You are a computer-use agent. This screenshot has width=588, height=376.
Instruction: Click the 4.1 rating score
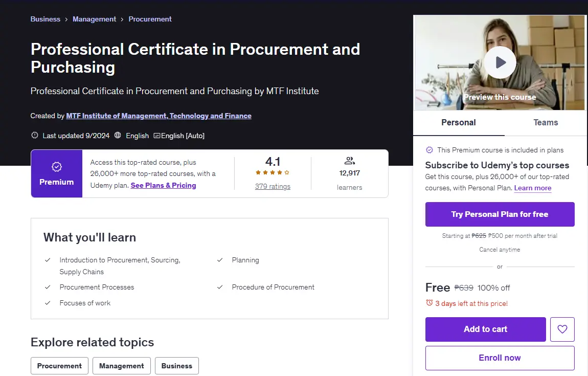tap(273, 161)
